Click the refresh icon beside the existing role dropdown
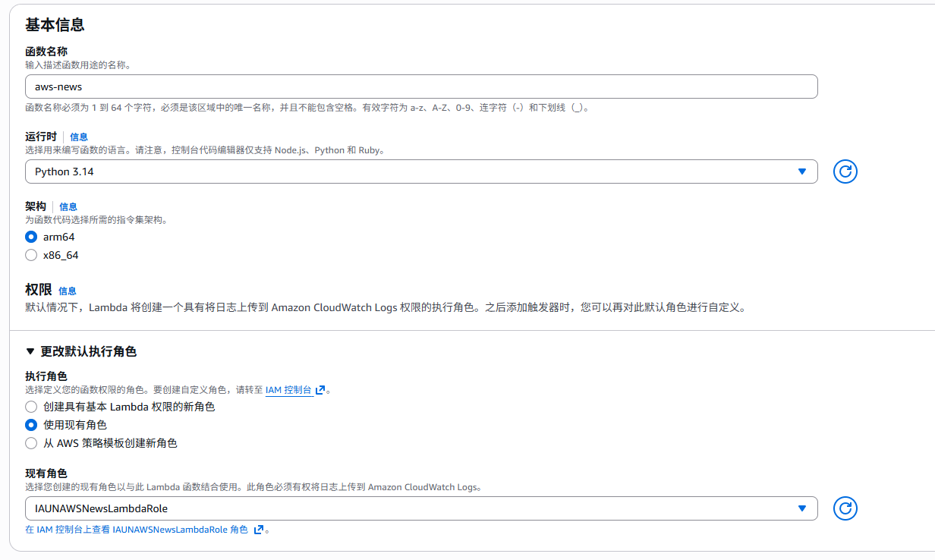This screenshot has width=935, height=560. click(x=845, y=508)
